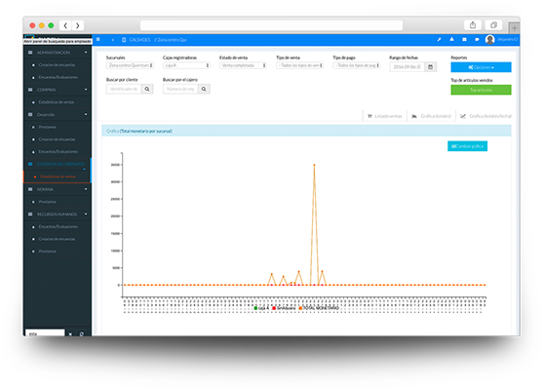
Task: Open the chat bubble messages icon
Action: pyautogui.click(x=477, y=39)
